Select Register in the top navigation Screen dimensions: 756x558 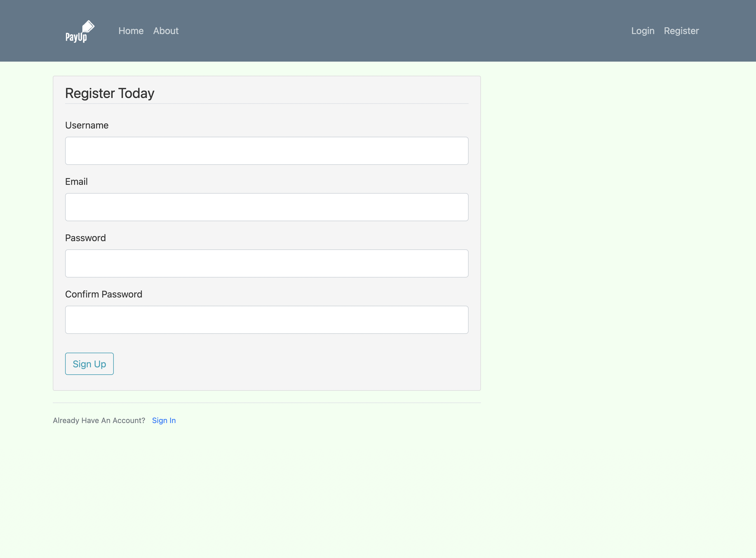(x=682, y=31)
